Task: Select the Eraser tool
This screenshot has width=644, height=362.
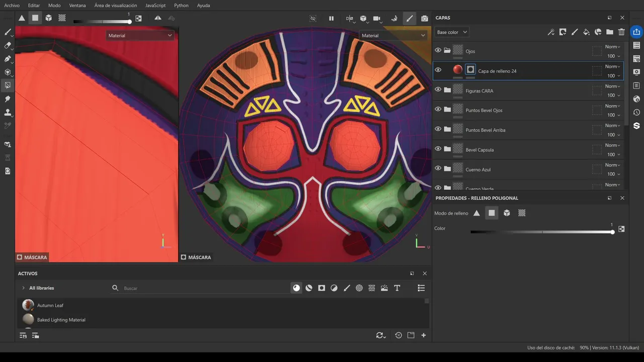Action: point(8,45)
